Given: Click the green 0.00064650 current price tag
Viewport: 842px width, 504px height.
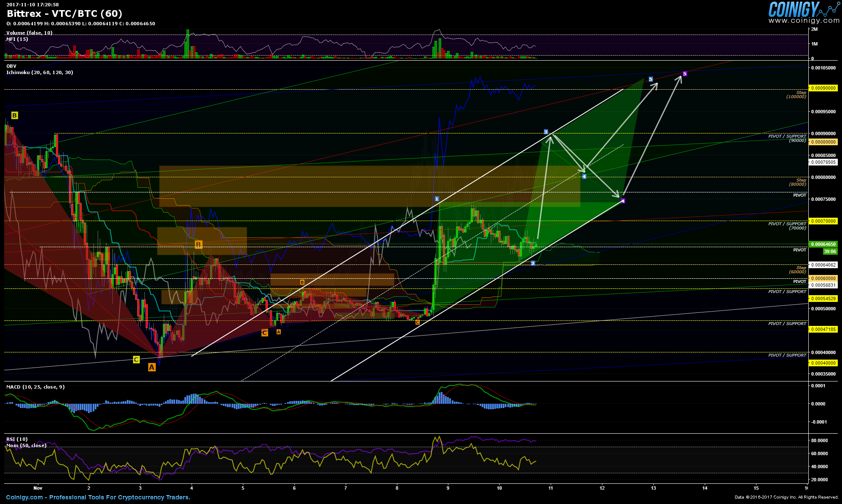Looking at the screenshot, I should coord(823,244).
